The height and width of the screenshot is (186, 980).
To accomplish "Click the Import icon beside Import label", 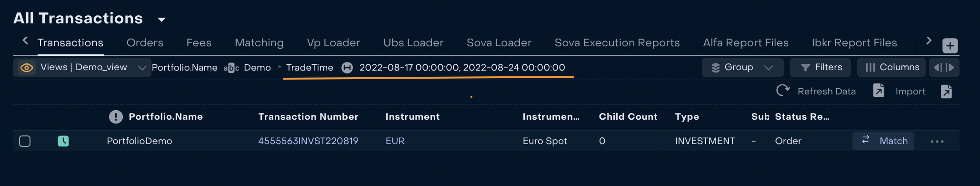I will (879, 91).
